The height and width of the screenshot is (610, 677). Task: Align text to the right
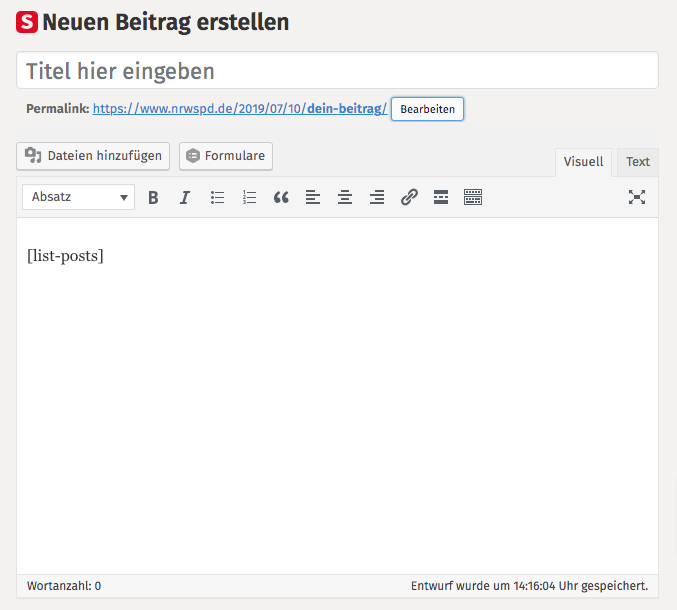[377, 197]
